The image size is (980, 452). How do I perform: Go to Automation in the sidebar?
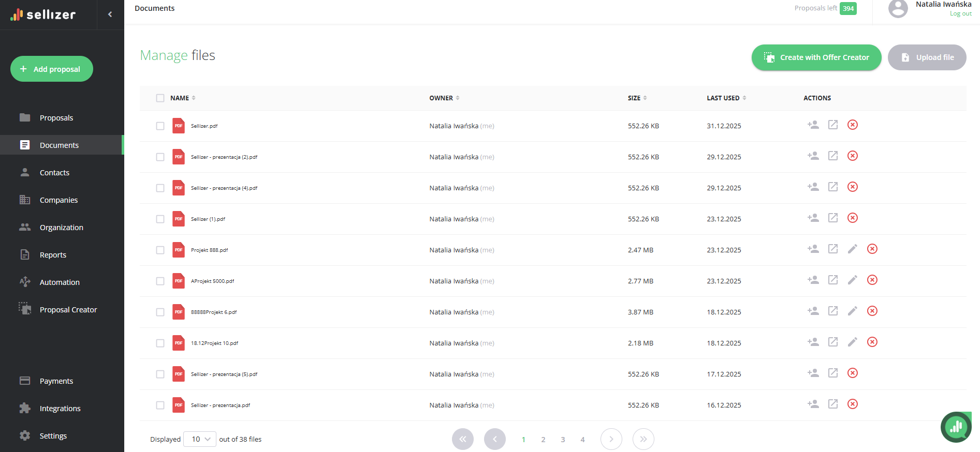point(60,282)
